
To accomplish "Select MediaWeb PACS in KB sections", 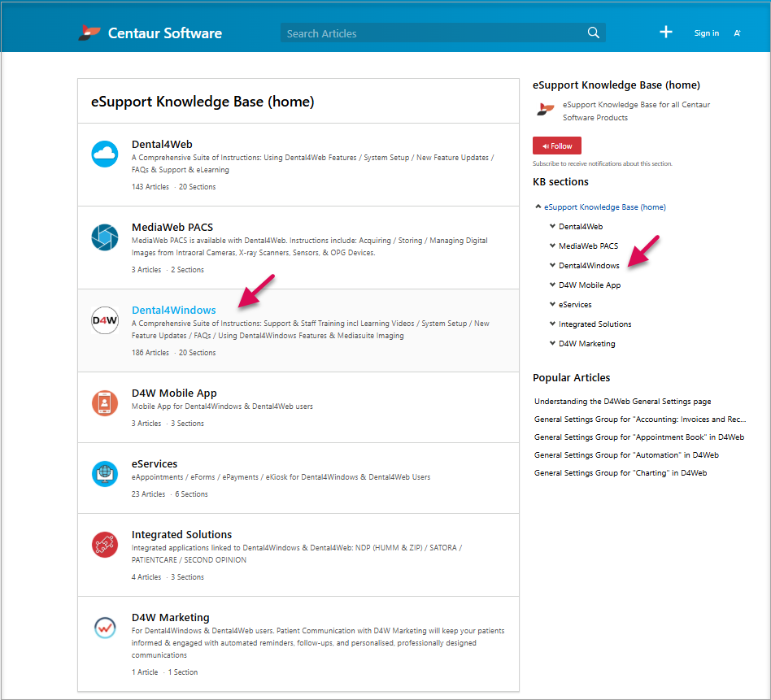I will tap(589, 246).
